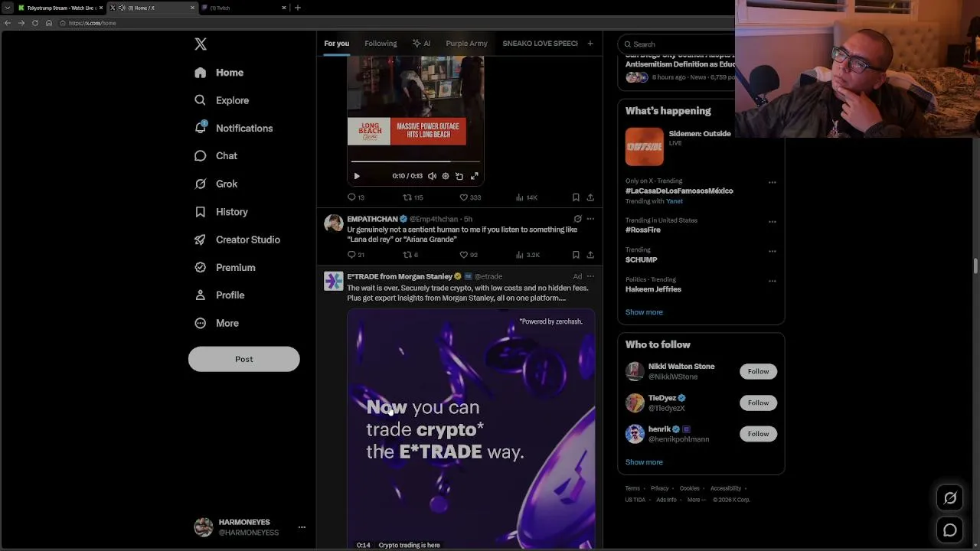Make the outage video fullscreen
Screen dimensions: 980x551
click(475, 176)
